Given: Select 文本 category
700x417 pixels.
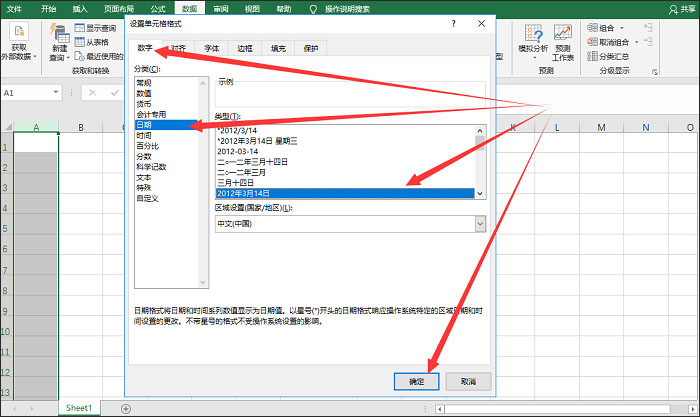Looking at the screenshot, I should pyautogui.click(x=144, y=177).
